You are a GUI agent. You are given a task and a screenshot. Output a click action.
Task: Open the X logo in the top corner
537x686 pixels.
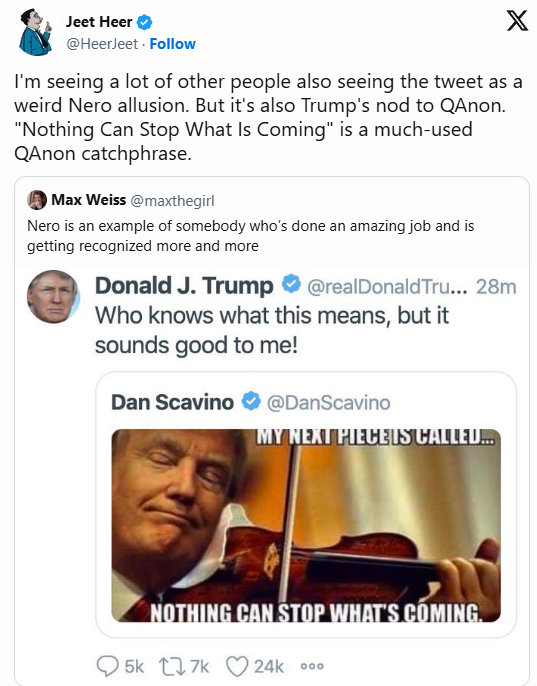[x=517, y=21]
